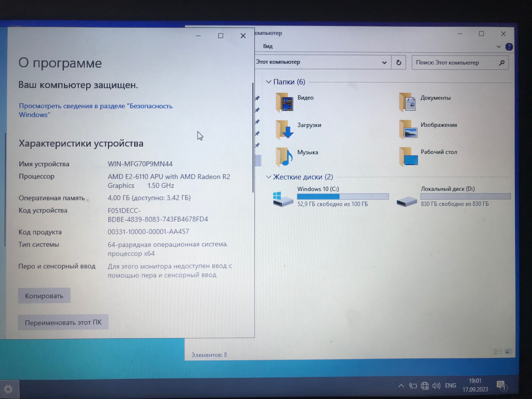Maximize the Explorer window
Screen dimensions: 532x399
point(481,34)
